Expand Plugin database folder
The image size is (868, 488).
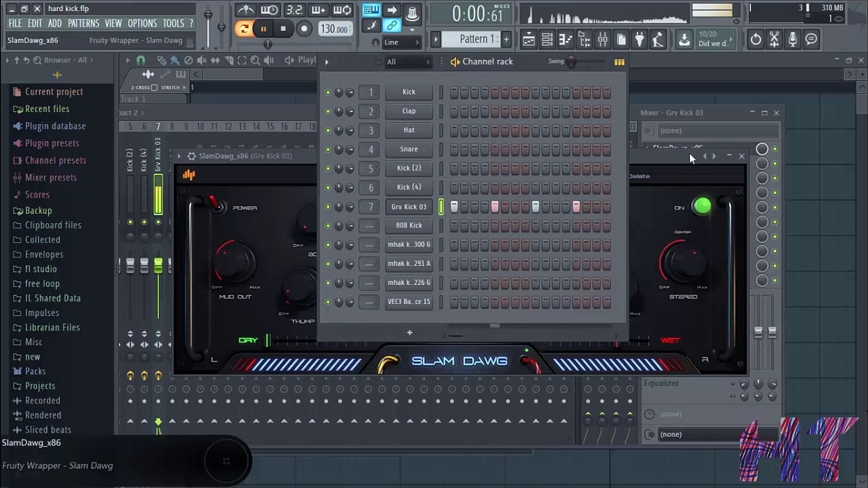coord(55,126)
